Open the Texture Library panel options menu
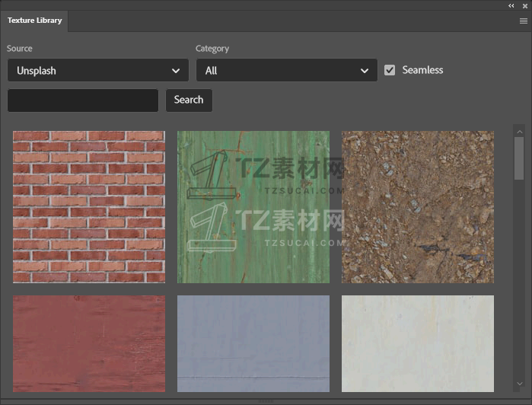Image resolution: width=532 pixels, height=405 pixels. tap(524, 21)
